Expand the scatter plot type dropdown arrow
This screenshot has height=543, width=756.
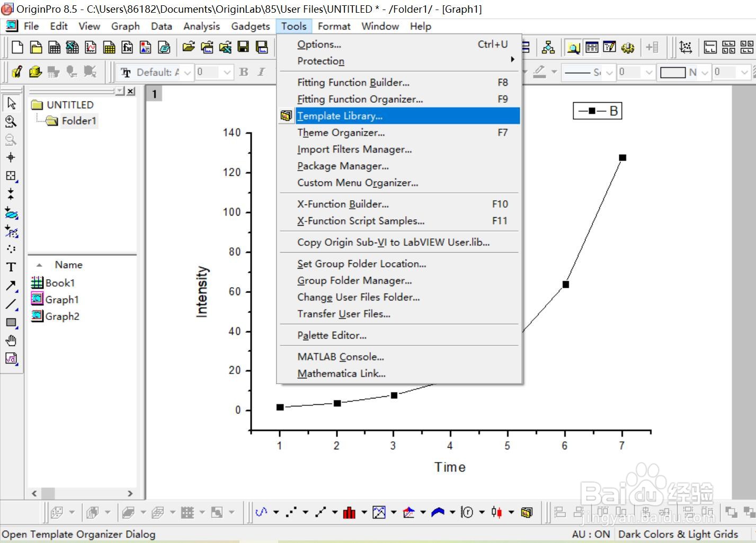[x=305, y=512]
